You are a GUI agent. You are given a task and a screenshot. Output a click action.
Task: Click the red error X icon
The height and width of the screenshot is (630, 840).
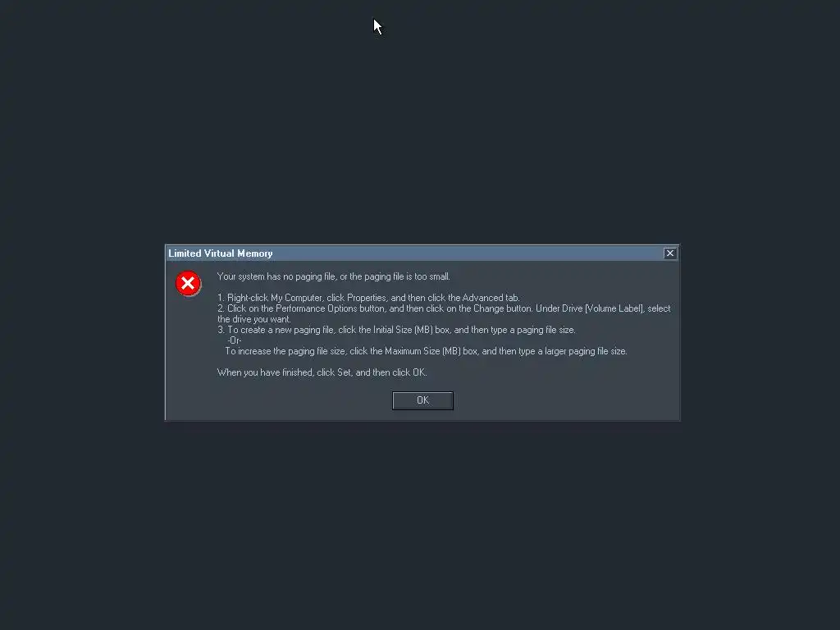coord(188,283)
